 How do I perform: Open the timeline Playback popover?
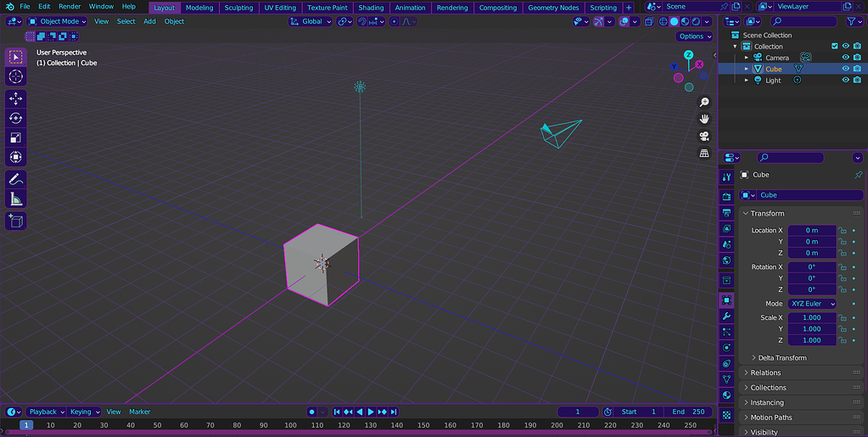point(47,412)
